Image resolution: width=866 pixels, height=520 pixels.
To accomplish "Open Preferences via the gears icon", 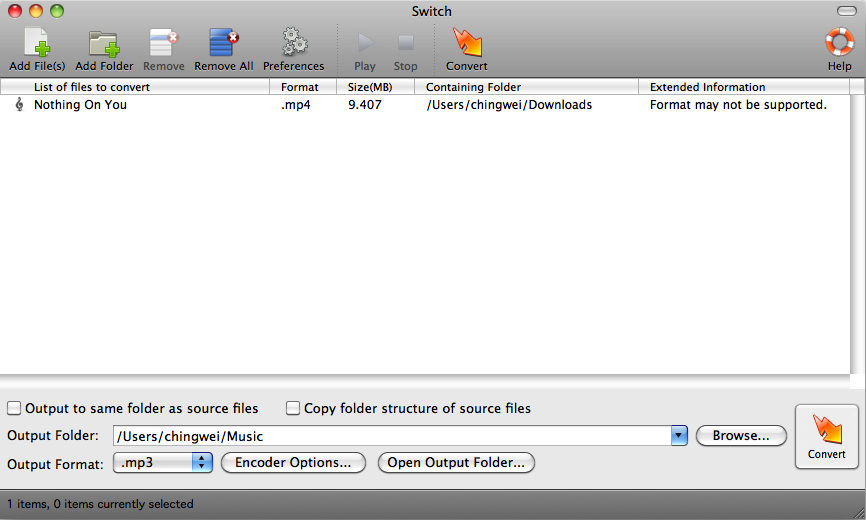I will [294, 43].
